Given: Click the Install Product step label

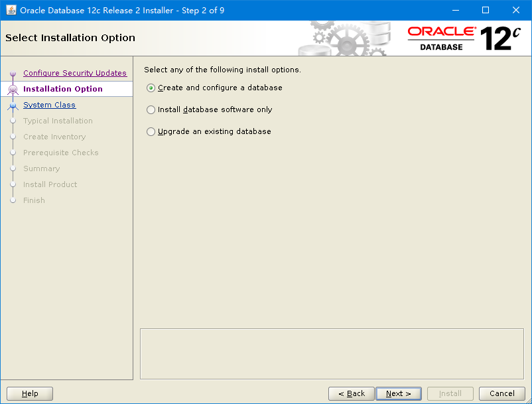Looking at the screenshot, I should [50, 184].
